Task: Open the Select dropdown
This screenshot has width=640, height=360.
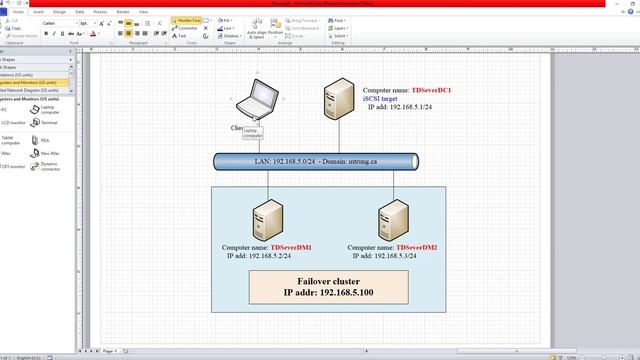Action: (338, 36)
